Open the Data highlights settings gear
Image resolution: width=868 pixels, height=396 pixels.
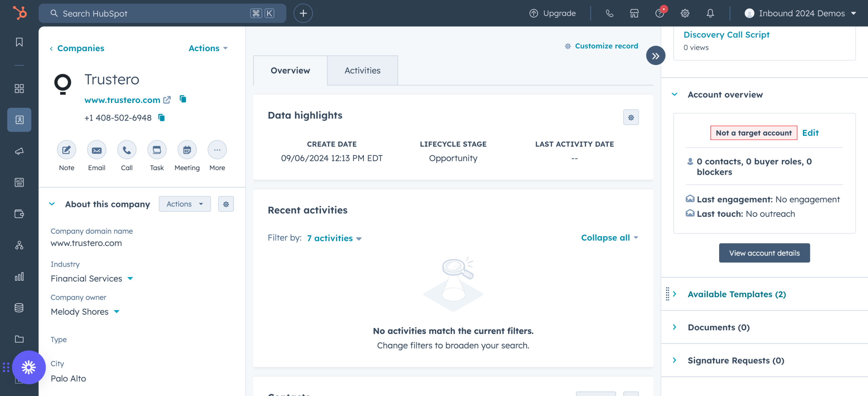point(631,117)
